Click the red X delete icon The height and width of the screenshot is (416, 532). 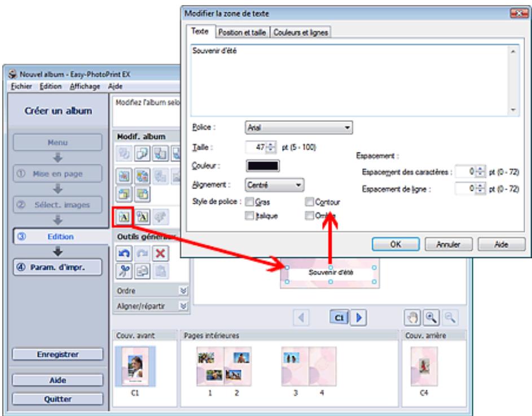(160, 253)
